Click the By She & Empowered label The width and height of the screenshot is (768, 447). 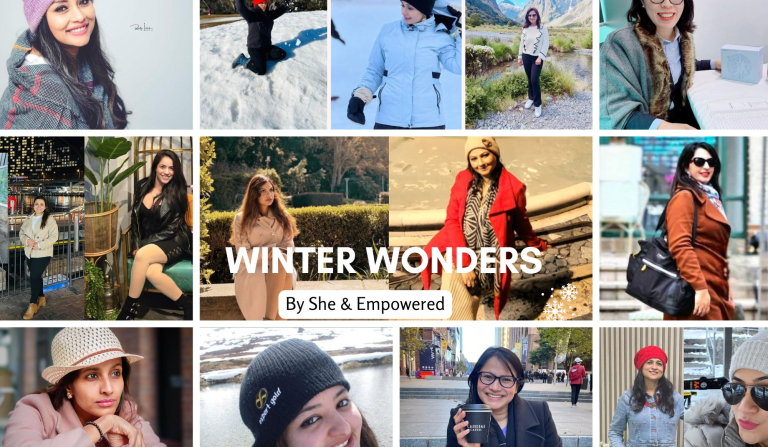pos(365,305)
